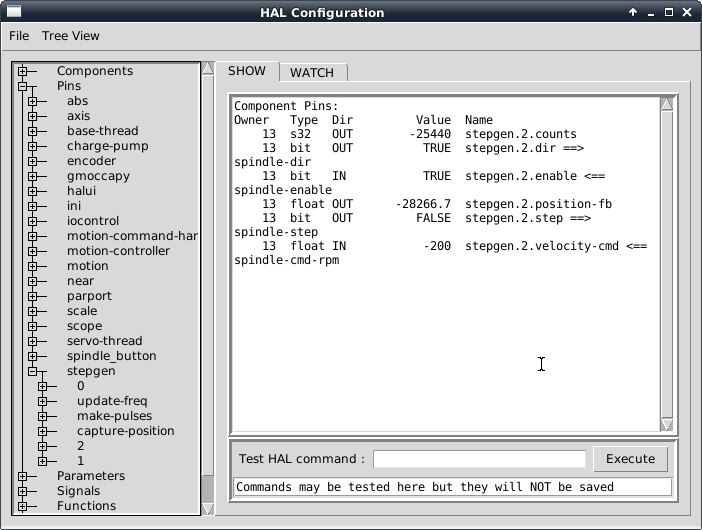Screen dimensions: 702x530
Task: Focus the Test HAL command input field
Action: click(x=479, y=459)
